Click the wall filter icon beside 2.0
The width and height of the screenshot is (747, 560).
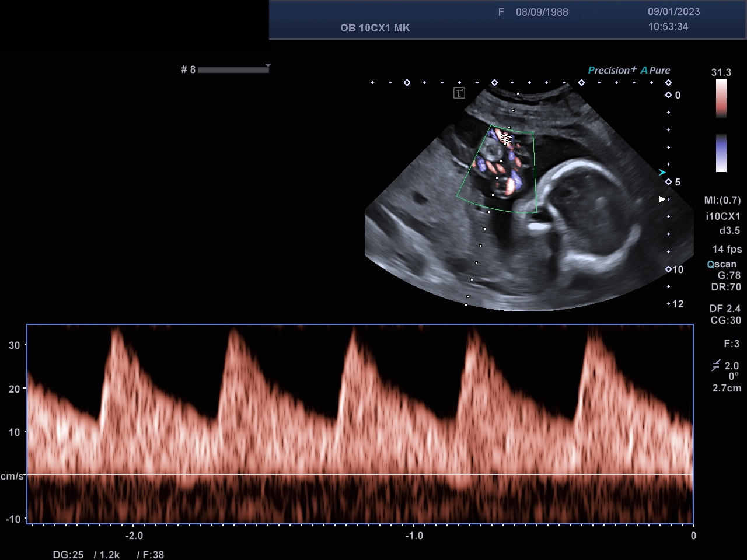(715, 366)
